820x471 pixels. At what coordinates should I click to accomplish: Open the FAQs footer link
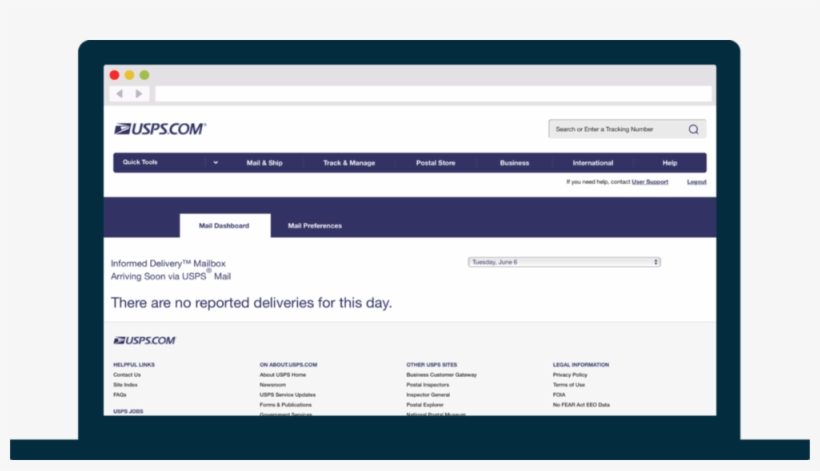click(x=120, y=395)
